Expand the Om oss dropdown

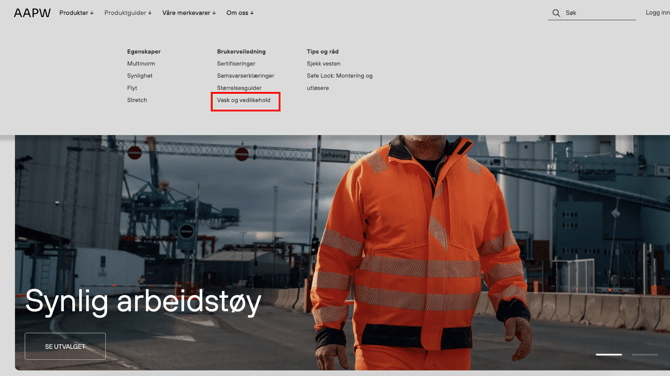click(240, 13)
